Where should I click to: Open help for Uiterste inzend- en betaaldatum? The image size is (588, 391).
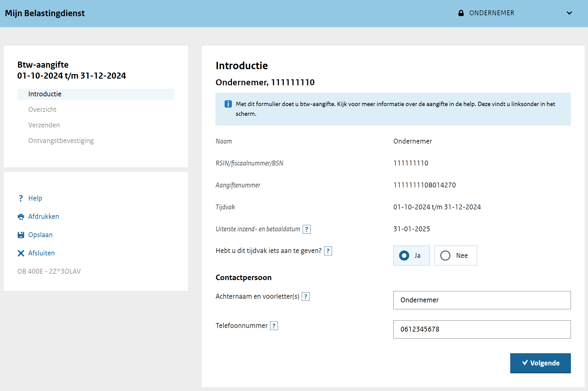tap(307, 229)
